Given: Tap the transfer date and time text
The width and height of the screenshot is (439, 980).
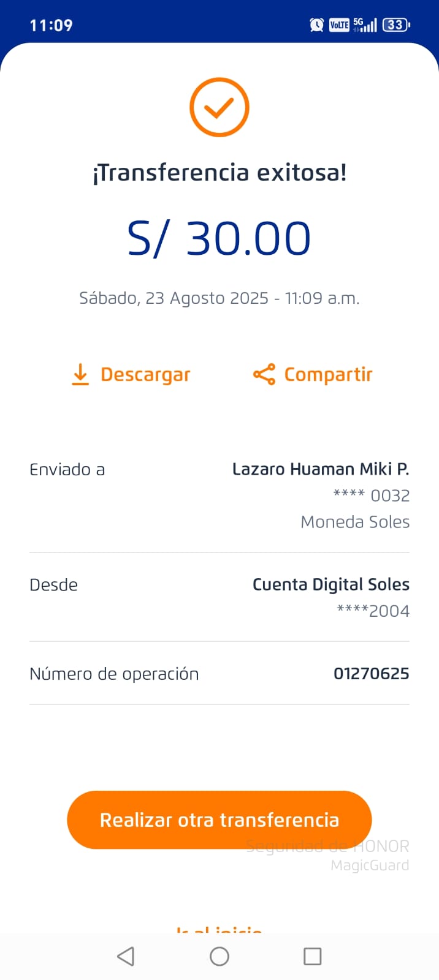Looking at the screenshot, I should pyautogui.click(x=219, y=298).
